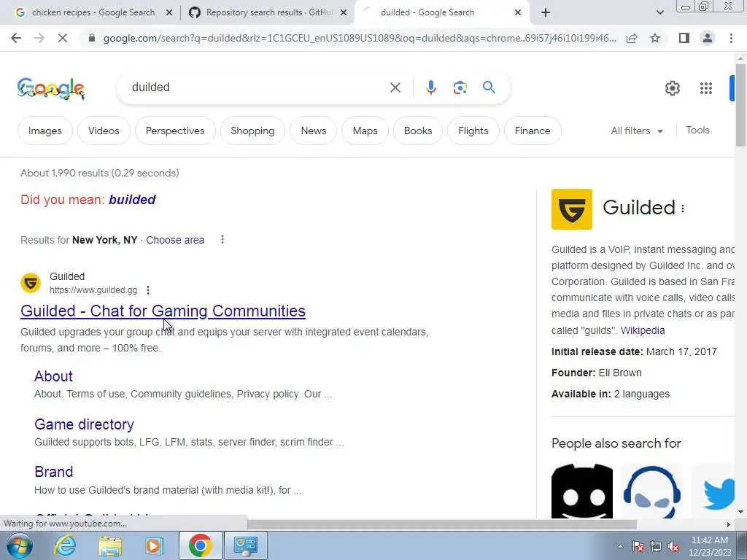Screen dimensions: 747x560
Task: Open the Chrome tab search dropdown
Action: [659, 12]
